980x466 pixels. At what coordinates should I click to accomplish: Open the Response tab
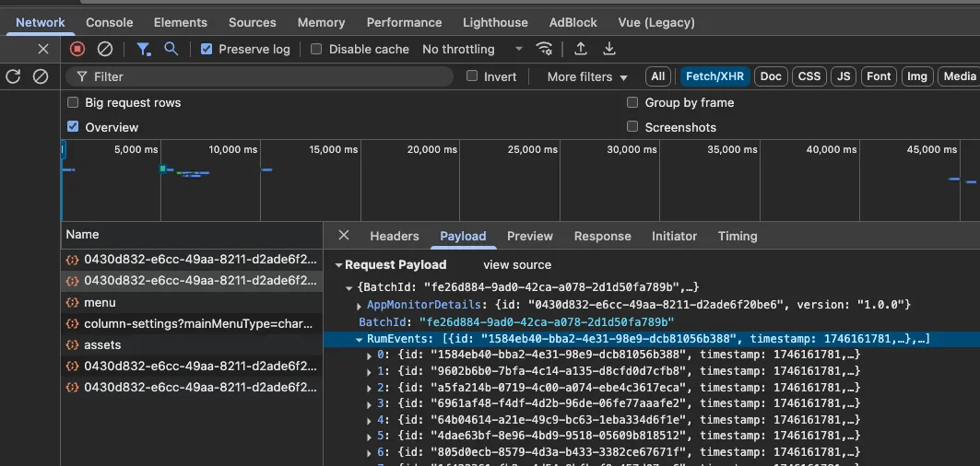(602, 236)
